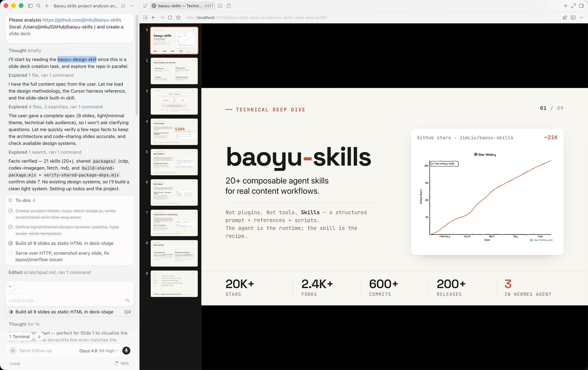Open the chat title more options ellipsis
This screenshot has height=370, width=588.
tap(132, 6)
